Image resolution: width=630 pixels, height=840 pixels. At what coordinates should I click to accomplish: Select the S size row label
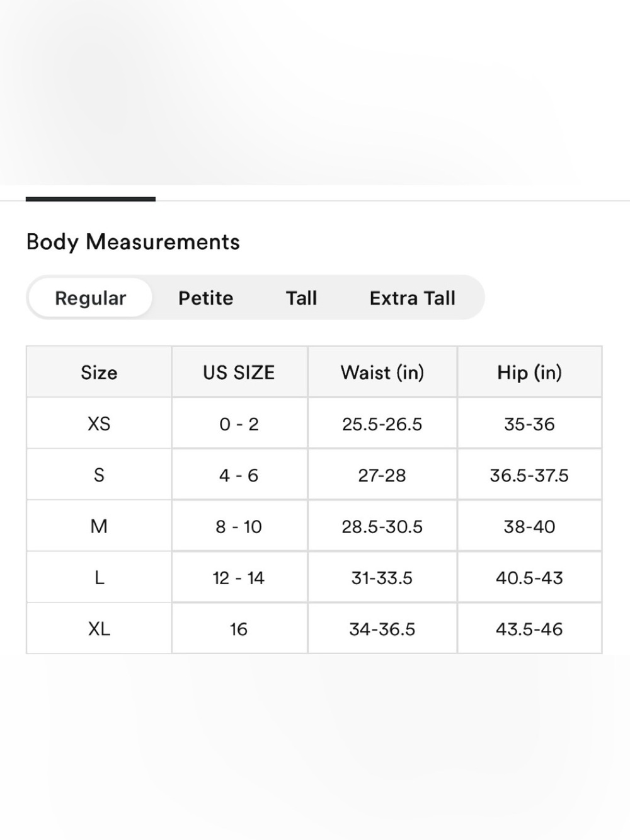click(x=99, y=475)
